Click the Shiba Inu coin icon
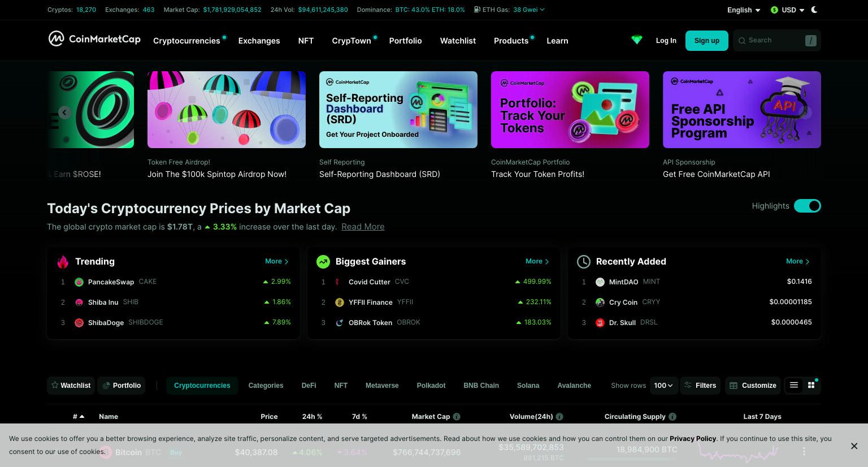The height and width of the screenshot is (467, 868). click(79, 302)
